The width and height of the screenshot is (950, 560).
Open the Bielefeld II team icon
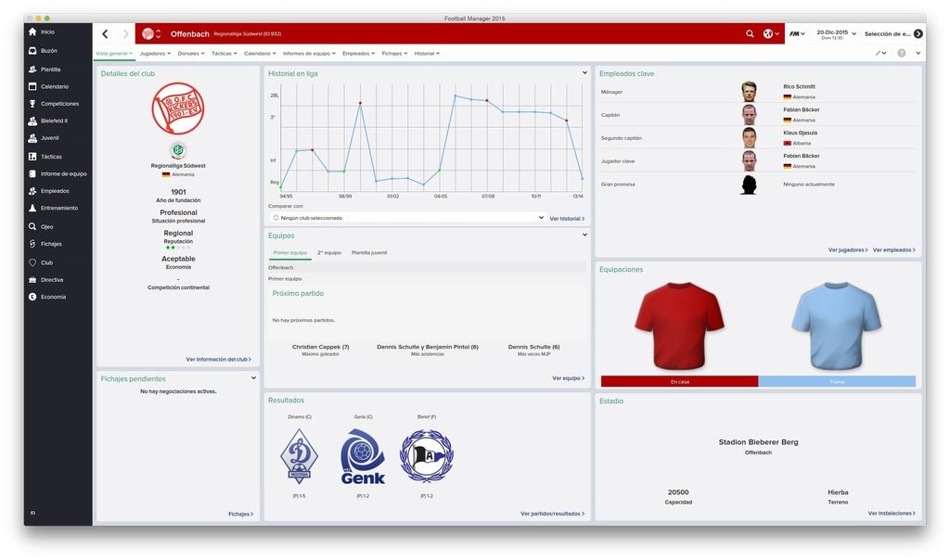coord(32,121)
